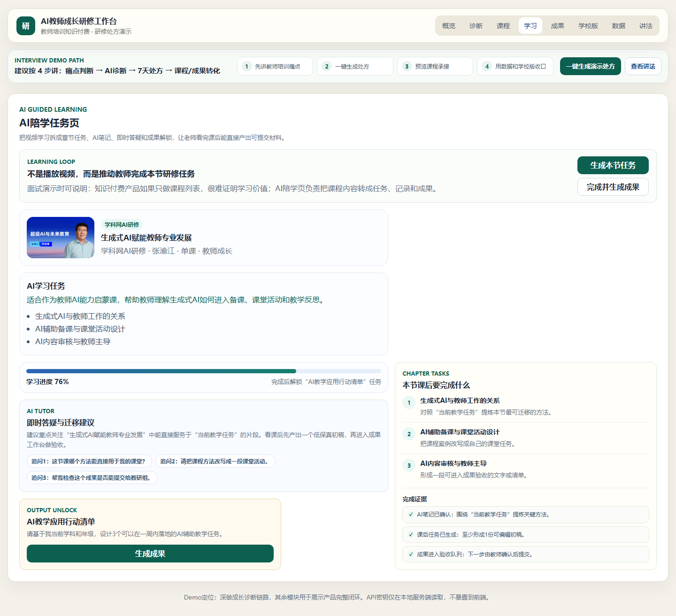The width and height of the screenshot is (676, 616).
Task: Select step 1 先讲教师培训痛点
Action: point(275,66)
